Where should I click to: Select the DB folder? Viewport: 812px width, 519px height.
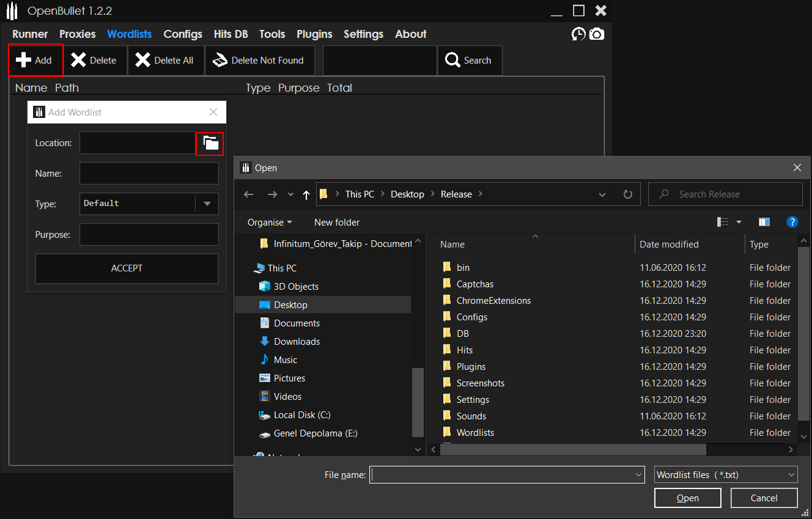click(x=463, y=334)
